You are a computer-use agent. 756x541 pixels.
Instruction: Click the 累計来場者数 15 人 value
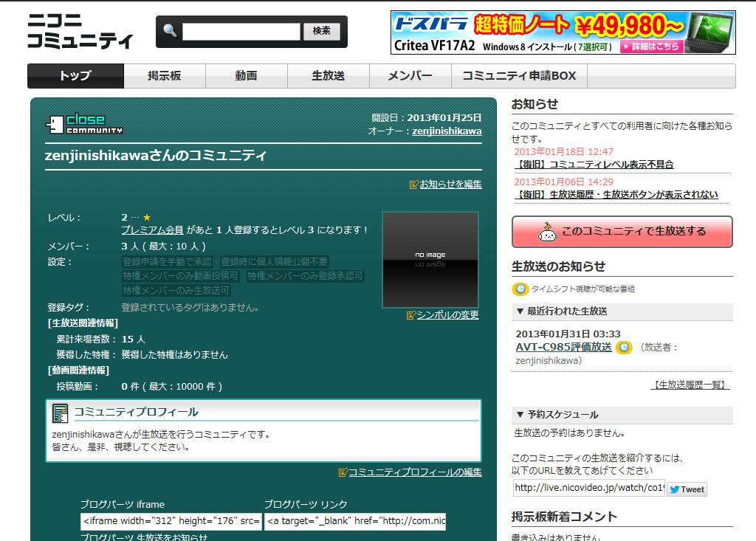click(x=133, y=340)
